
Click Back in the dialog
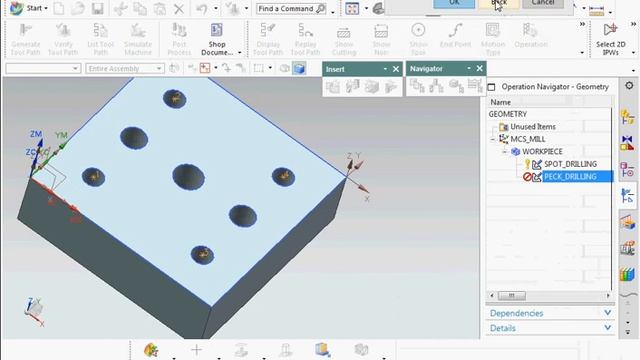click(x=499, y=3)
